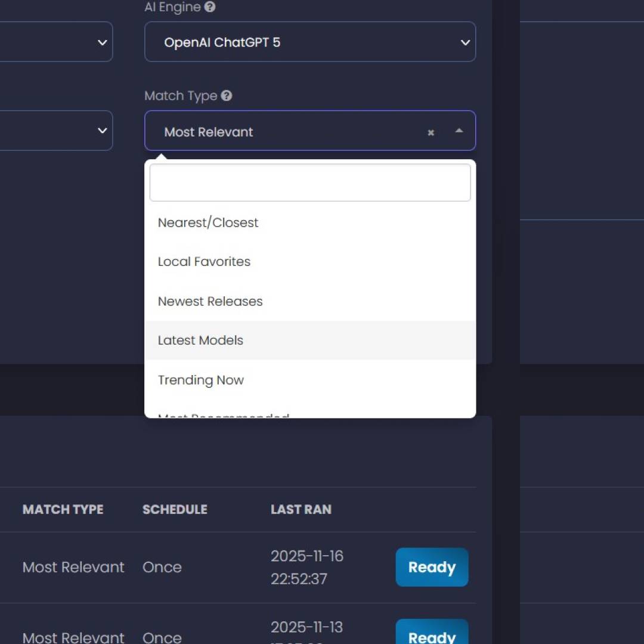Click the Match Type field showing Most Relevant

(x=286, y=132)
